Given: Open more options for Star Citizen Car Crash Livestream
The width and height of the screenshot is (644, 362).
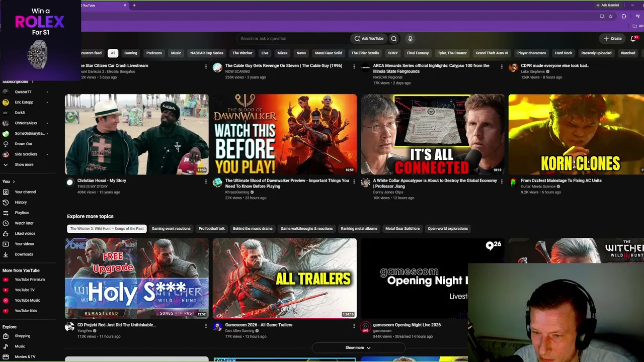Looking at the screenshot, I should (206, 66).
